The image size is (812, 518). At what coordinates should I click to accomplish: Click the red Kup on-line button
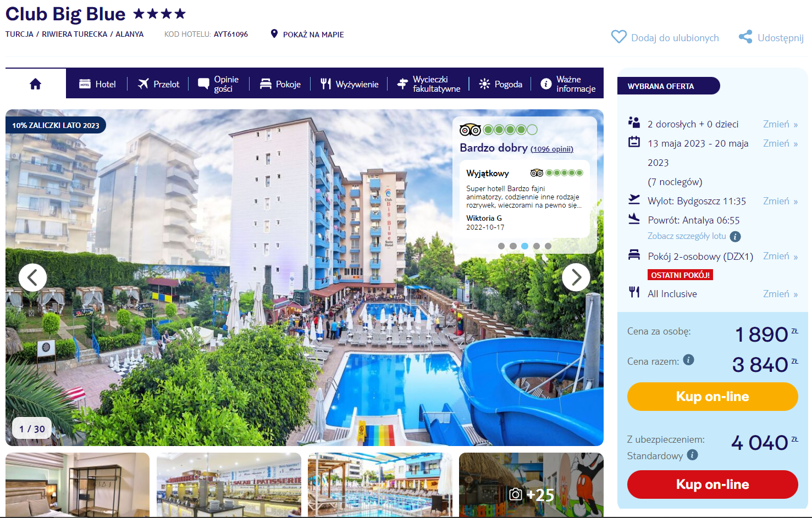(x=712, y=484)
